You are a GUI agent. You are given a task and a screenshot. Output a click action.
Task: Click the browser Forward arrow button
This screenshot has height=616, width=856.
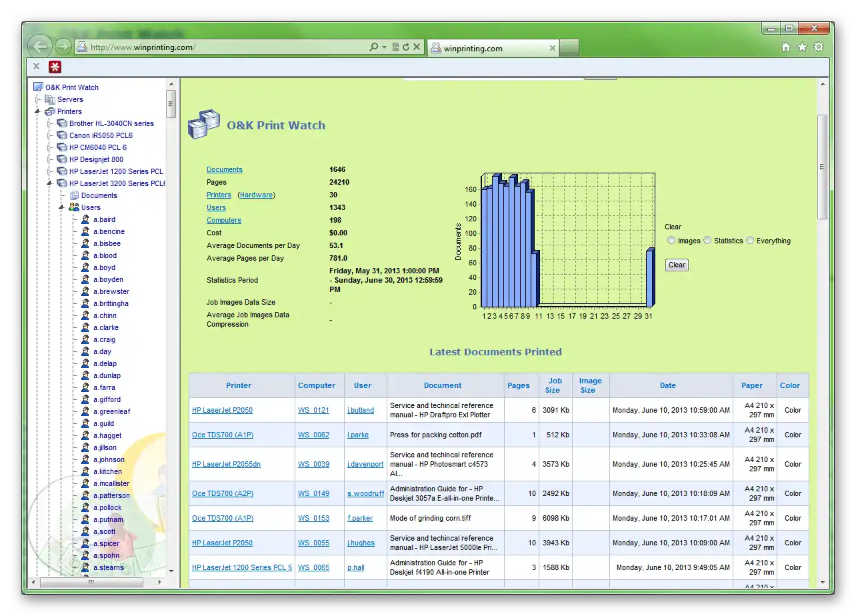pyautogui.click(x=63, y=47)
